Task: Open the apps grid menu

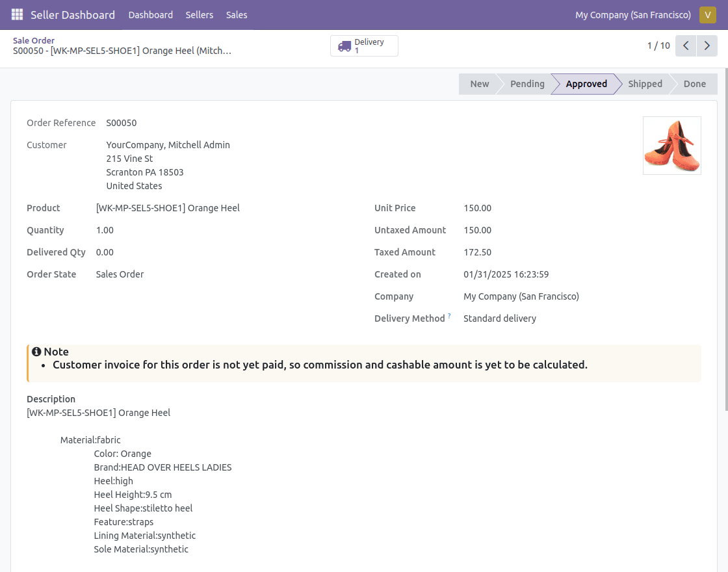Action: (17, 14)
